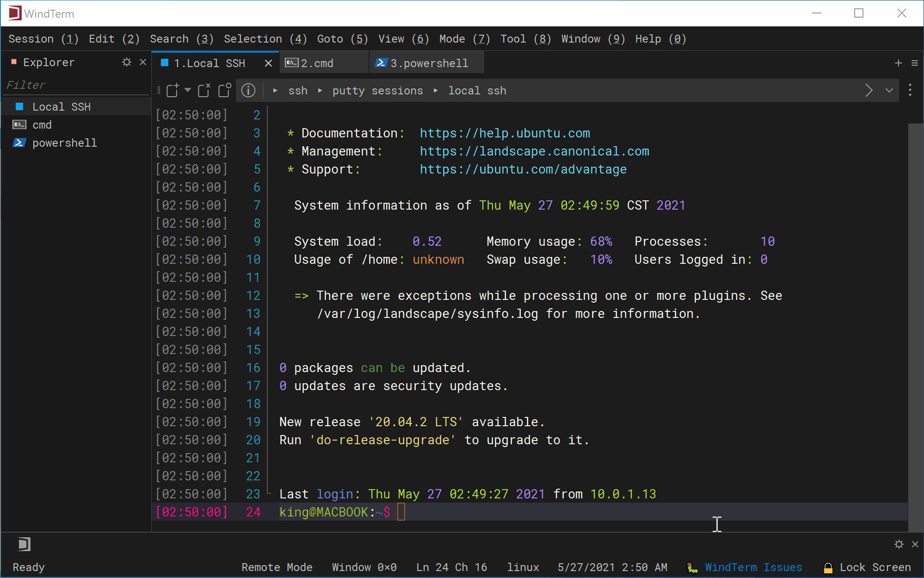The height and width of the screenshot is (578, 924).
Task: Open the View menu
Action: (404, 39)
